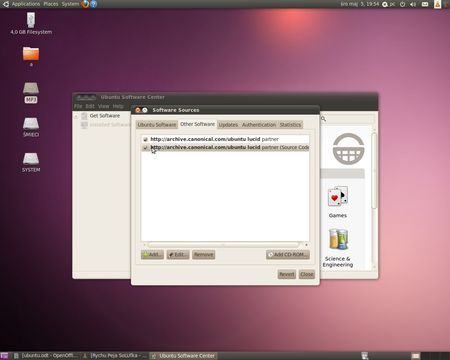Screen dimensions: 450x360
Task: Click the Add... button
Action: point(152,255)
